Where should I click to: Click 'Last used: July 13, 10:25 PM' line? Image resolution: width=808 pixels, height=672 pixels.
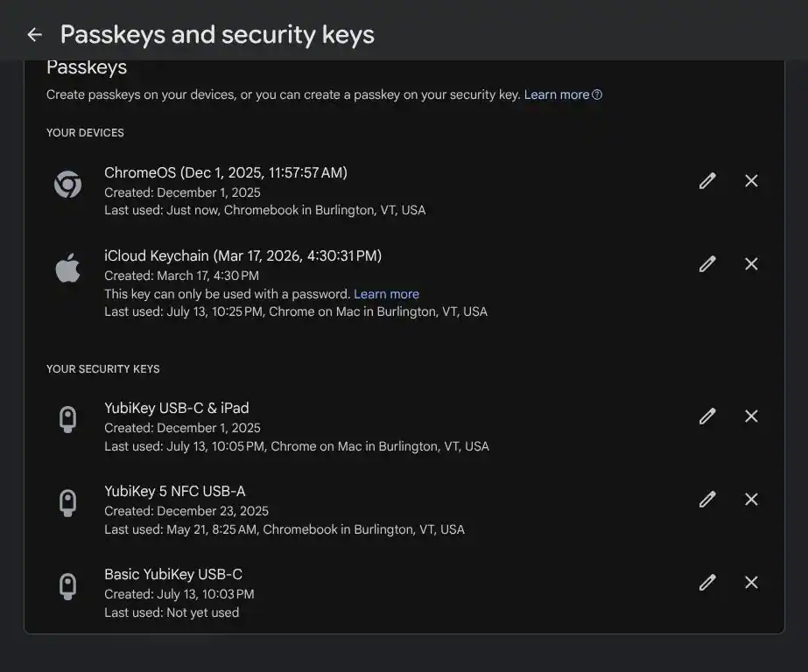(x=296, y=311)
